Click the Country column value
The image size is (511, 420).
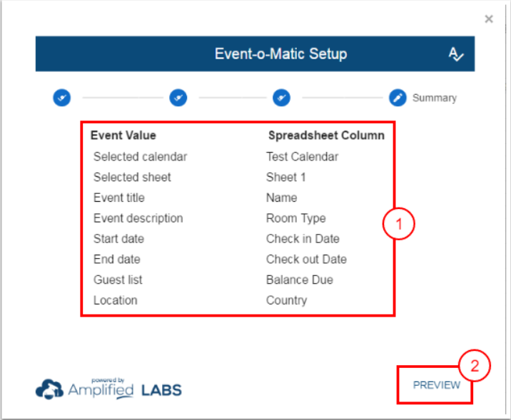click(x=286, y=300)
